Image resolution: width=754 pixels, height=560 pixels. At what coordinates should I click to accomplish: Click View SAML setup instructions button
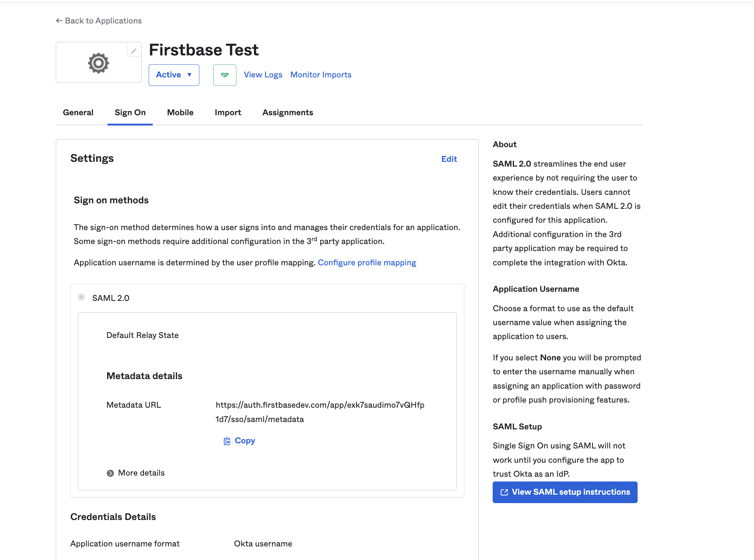click(565, 492)
